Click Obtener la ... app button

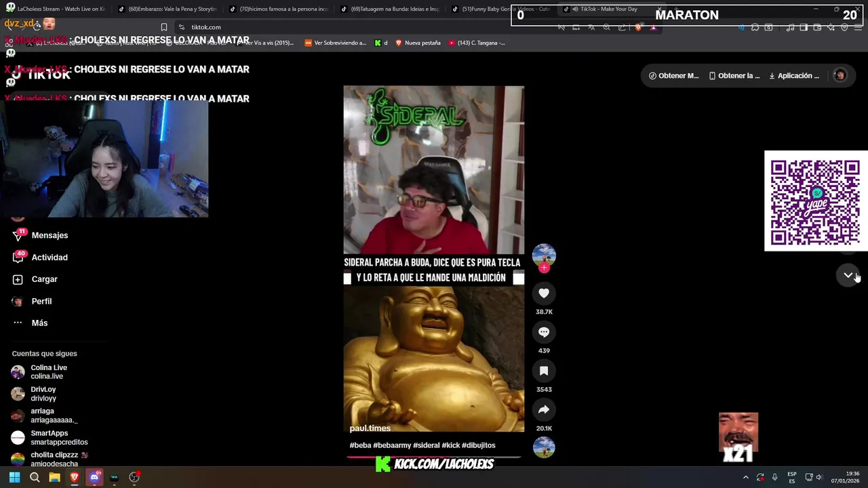click(x=734, y=76)
